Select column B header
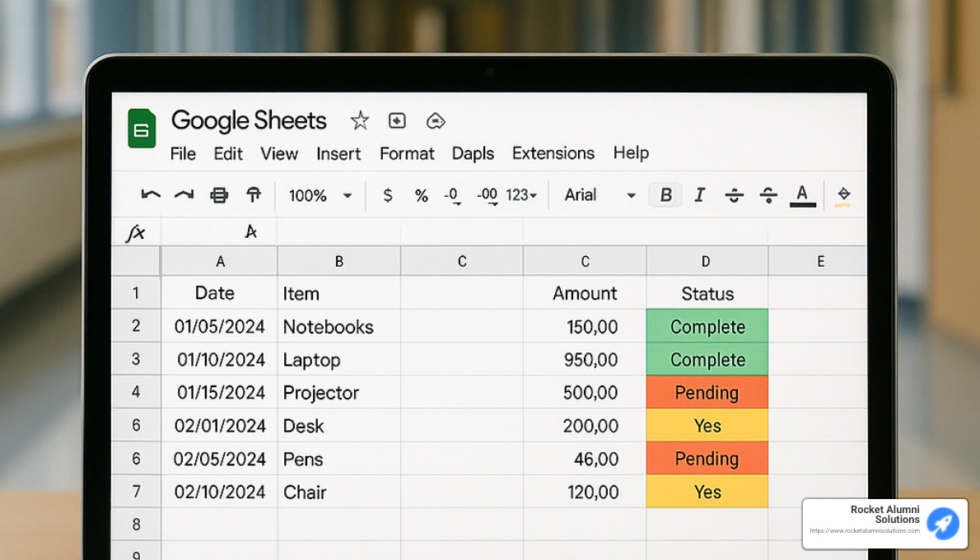 338,261
